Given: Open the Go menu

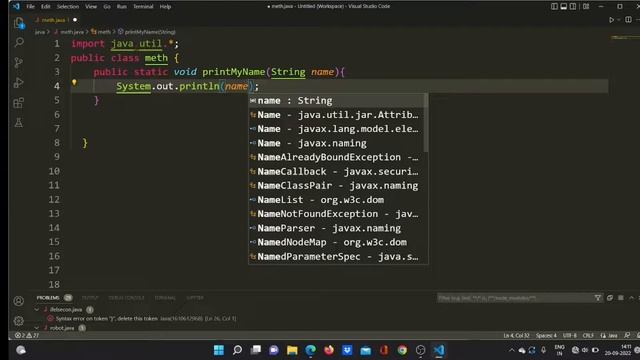Looking at the screenshot, I should [107, 7].
